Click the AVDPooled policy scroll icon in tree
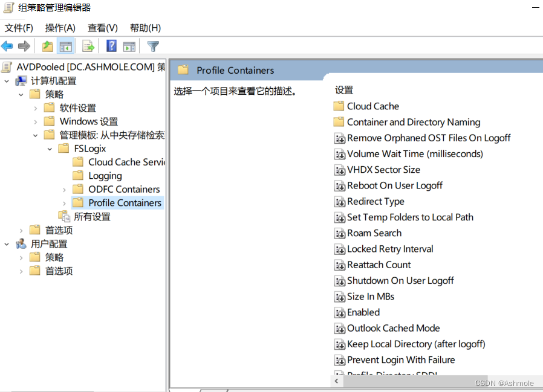 [7, 67]
